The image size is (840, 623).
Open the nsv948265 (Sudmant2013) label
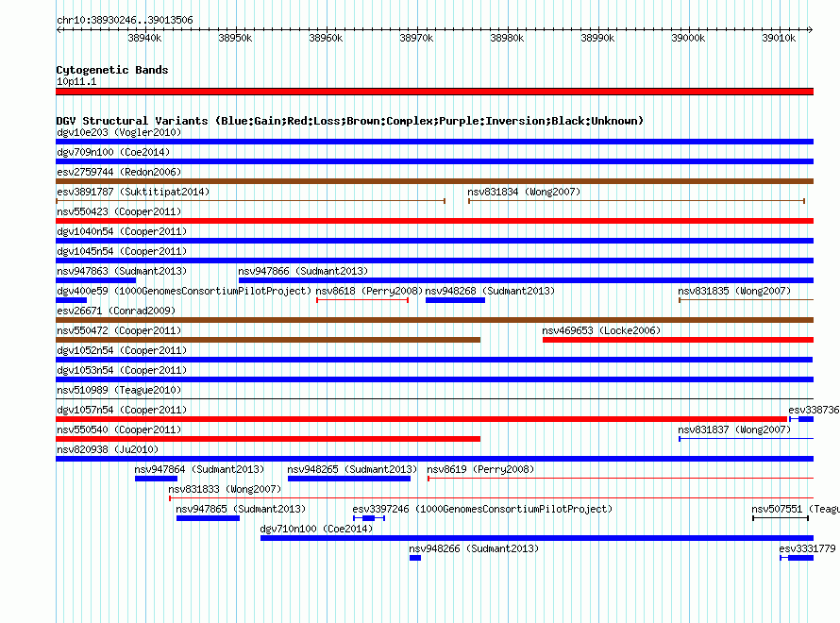(352, 469)
